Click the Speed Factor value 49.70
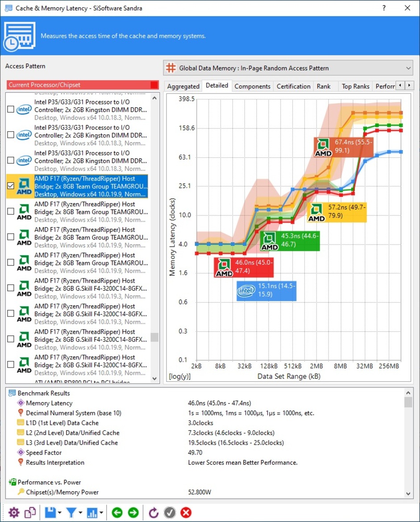Viewport: 420px width, 522px height. [195, 452]
